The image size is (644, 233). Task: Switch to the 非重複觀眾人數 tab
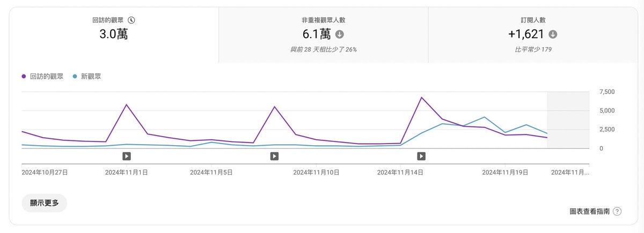click(323, 35)
